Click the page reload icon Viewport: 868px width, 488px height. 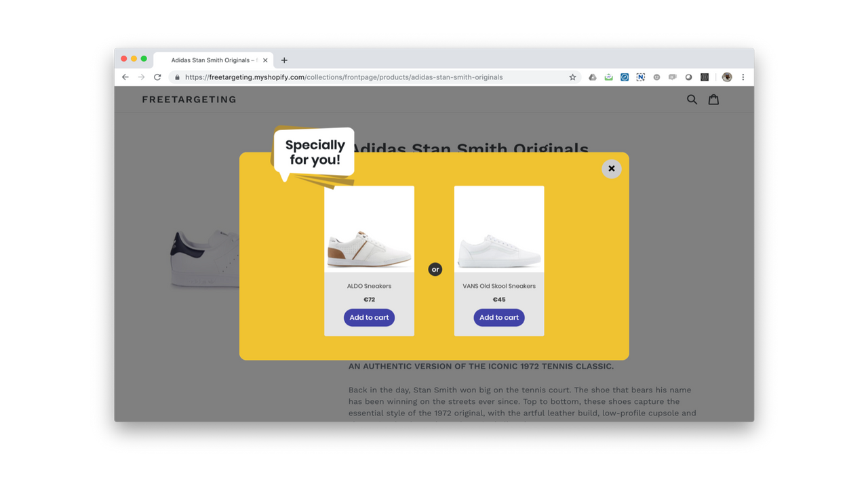tap(157, 77)
